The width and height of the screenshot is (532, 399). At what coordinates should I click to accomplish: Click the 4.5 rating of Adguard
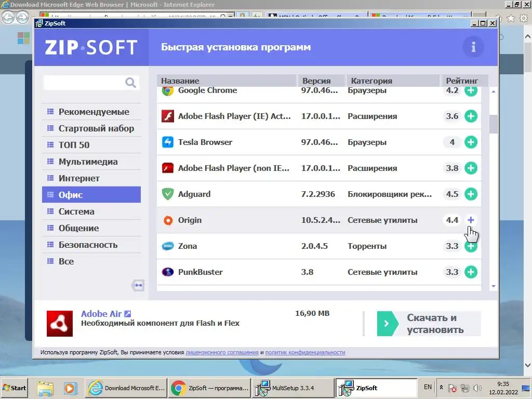(453, 194)
